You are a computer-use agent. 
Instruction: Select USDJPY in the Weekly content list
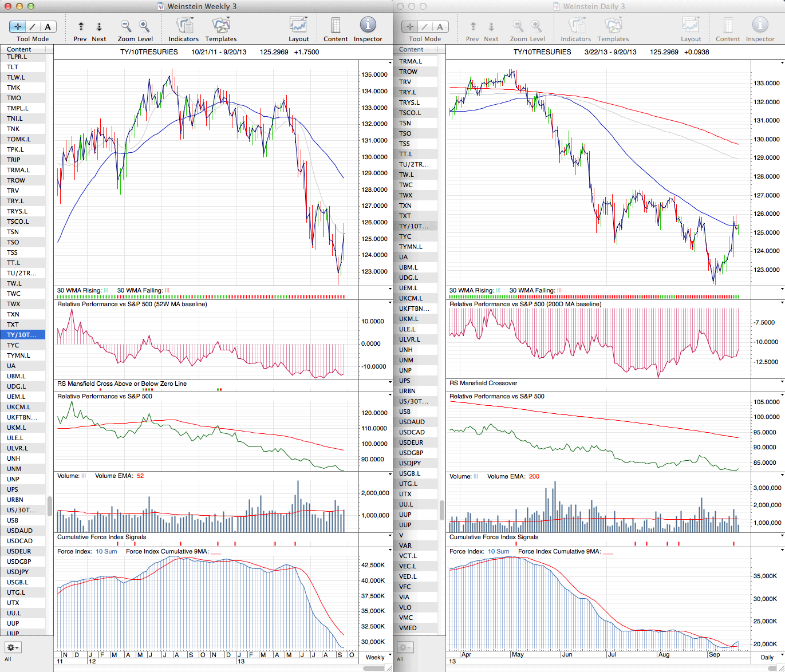coord(18,572)
